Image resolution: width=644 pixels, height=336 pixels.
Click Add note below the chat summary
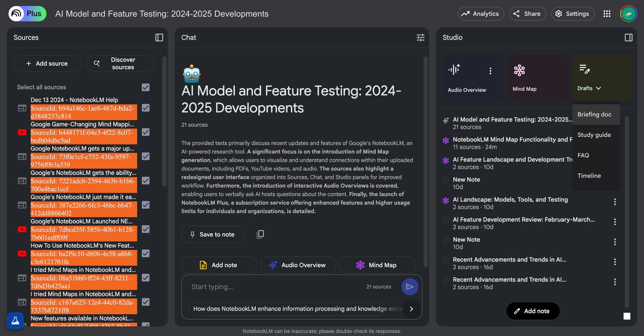pyautogui.click(x=219, y=265)
